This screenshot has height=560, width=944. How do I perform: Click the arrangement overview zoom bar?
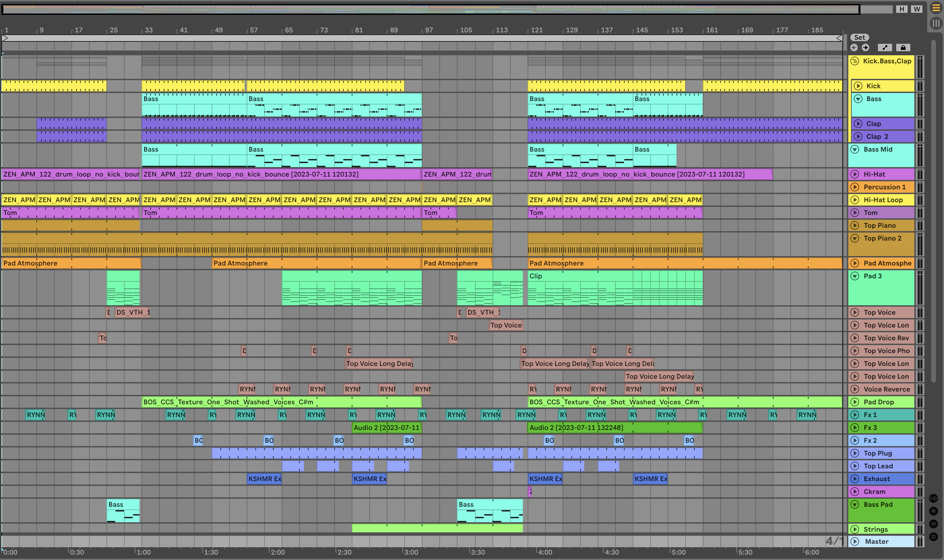[x=430, y=9]
